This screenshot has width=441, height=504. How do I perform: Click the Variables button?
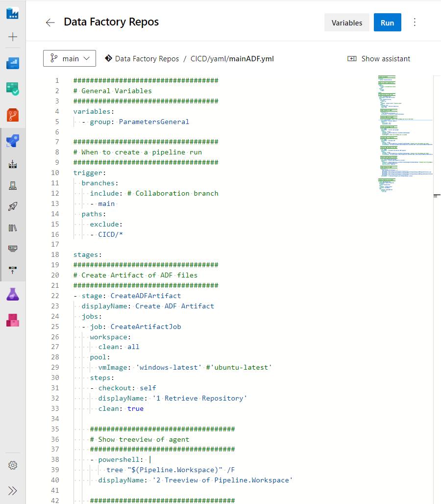click(x=346, y=22)
